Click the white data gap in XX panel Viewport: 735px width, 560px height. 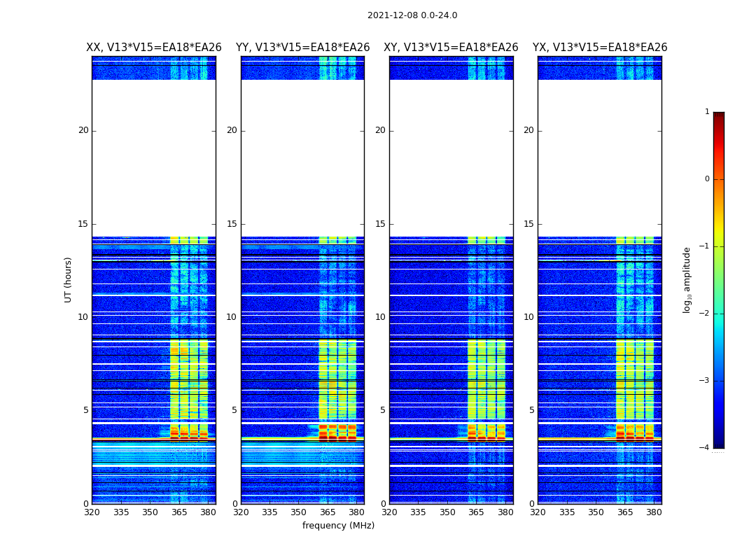153,157
